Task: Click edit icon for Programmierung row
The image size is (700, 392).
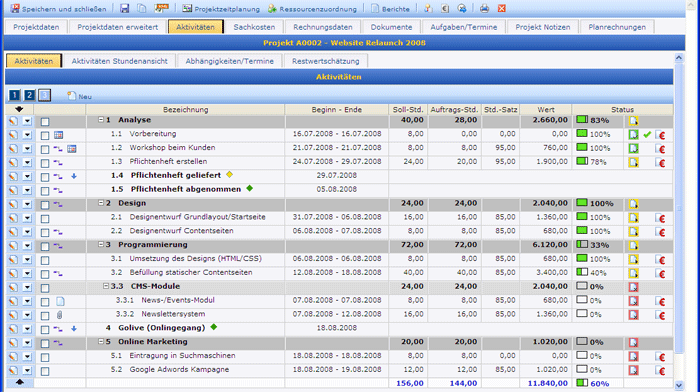Action: pos(13,246)
